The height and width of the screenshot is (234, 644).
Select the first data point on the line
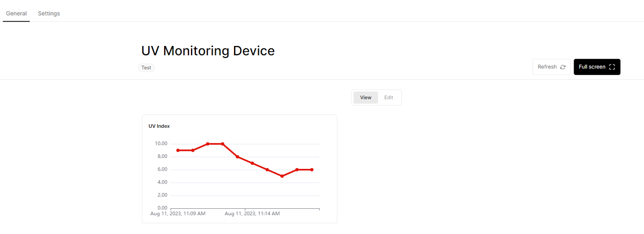178,151
